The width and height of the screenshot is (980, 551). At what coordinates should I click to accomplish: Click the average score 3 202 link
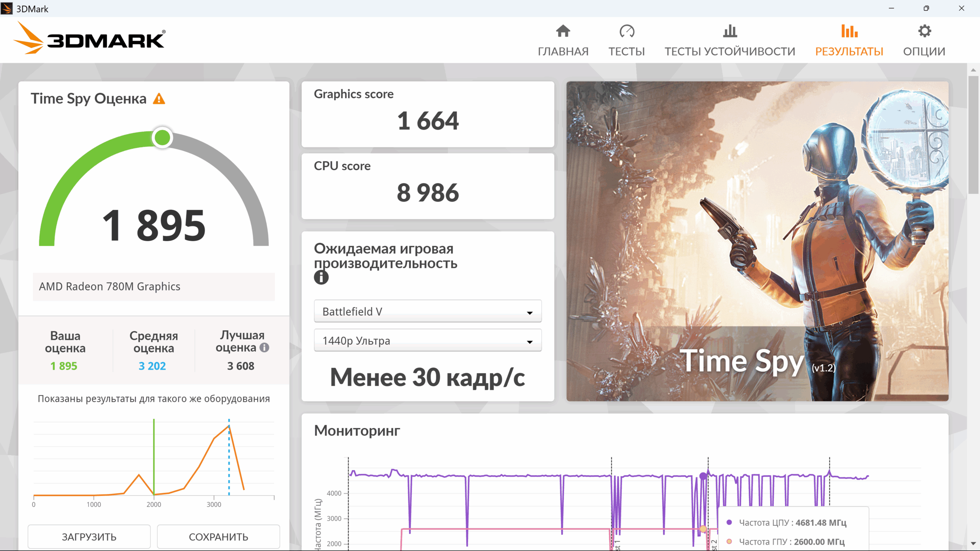tap(152, 366)
